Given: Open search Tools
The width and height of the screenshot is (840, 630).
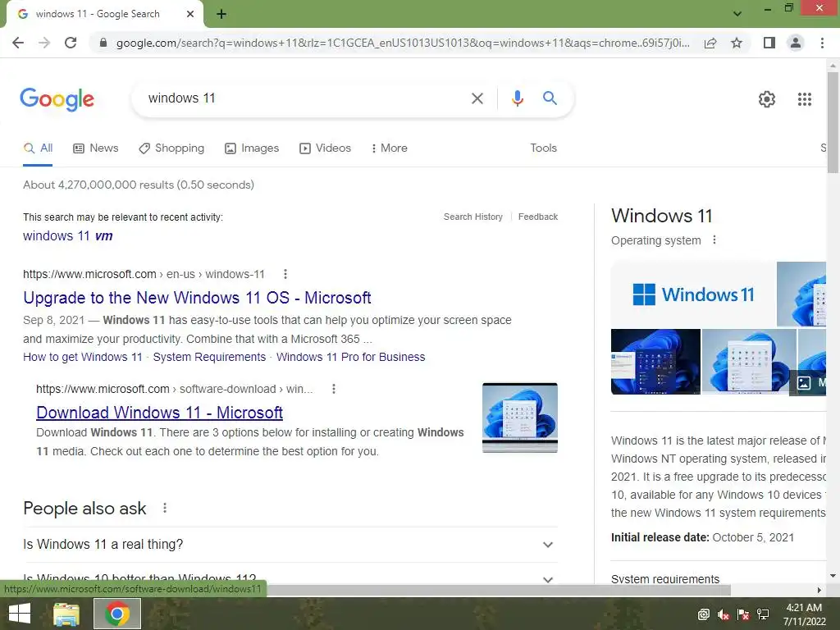Looking at the screenshot, I should pos(543,148).
